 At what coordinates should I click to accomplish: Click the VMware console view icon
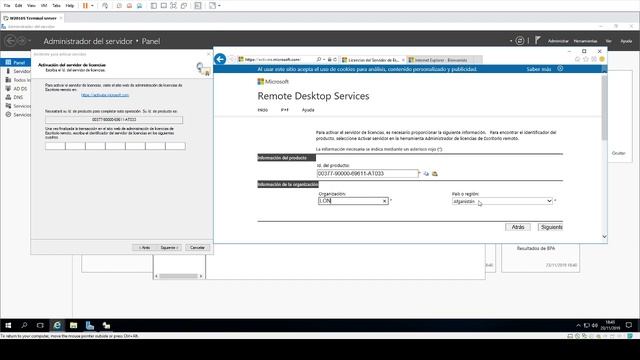tap(198, 6)
